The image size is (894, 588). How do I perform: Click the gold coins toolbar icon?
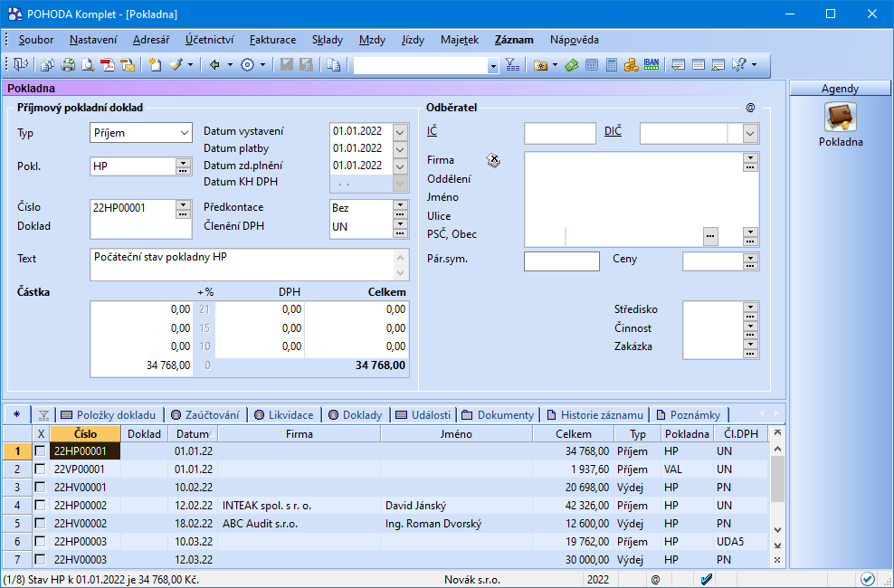tap(632, 65)
